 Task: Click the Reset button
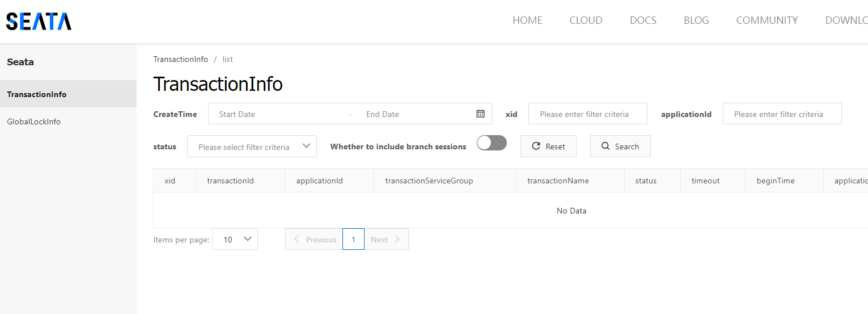pos(548,146)
